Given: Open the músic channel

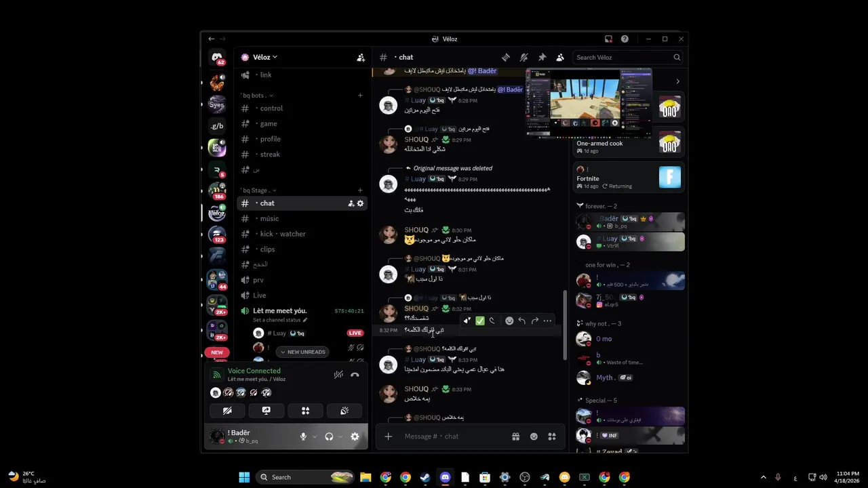Looking at the screenshot, I should click(x=302, y=218).
